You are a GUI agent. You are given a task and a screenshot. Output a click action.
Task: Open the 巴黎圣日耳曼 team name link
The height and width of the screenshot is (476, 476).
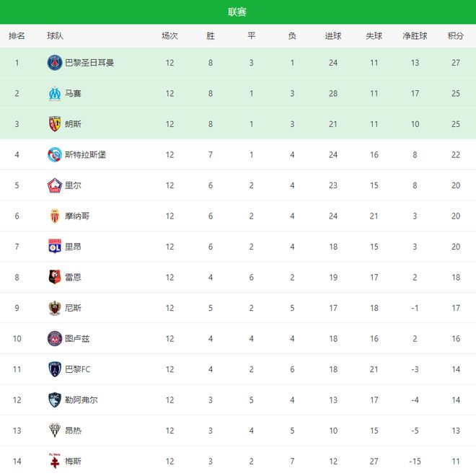click(x=89, y=63)
